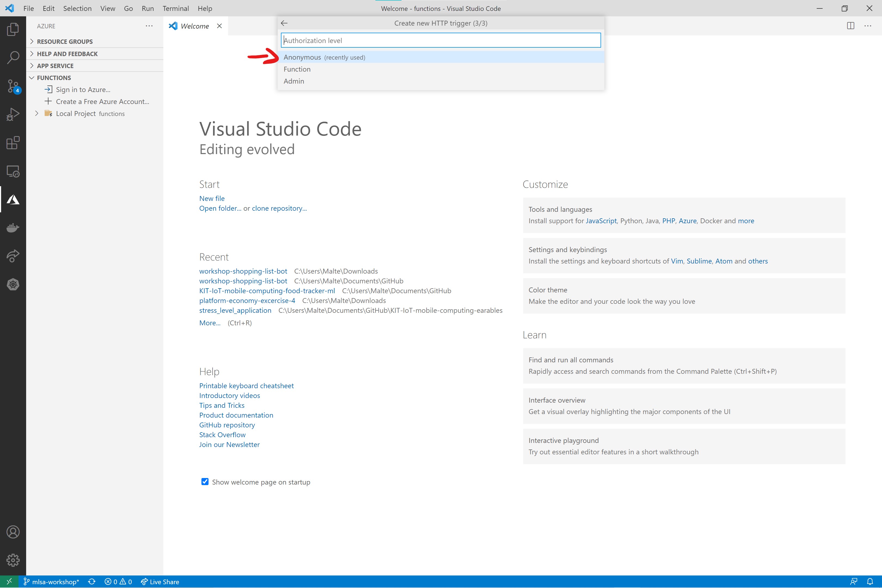882x588 pixels.
Task: Open the Accounts icon
Action: coord(13,532)
